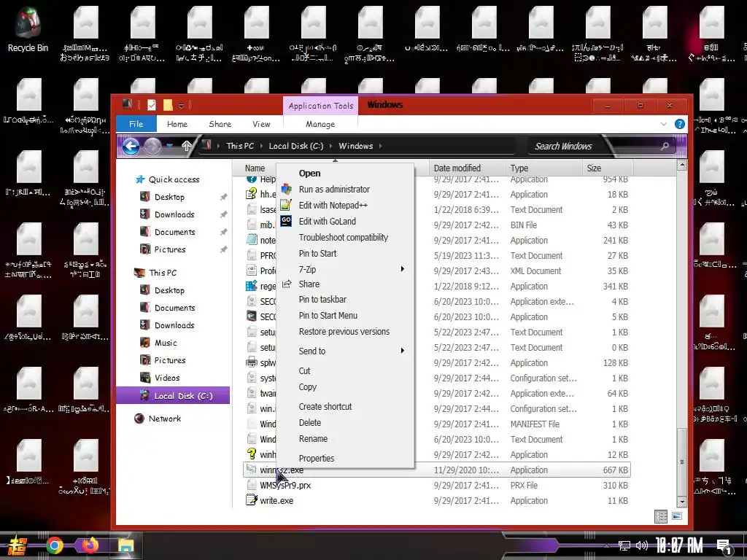Sort by the Date modified column header
This screenshot has height=560, width=747.
467,168
